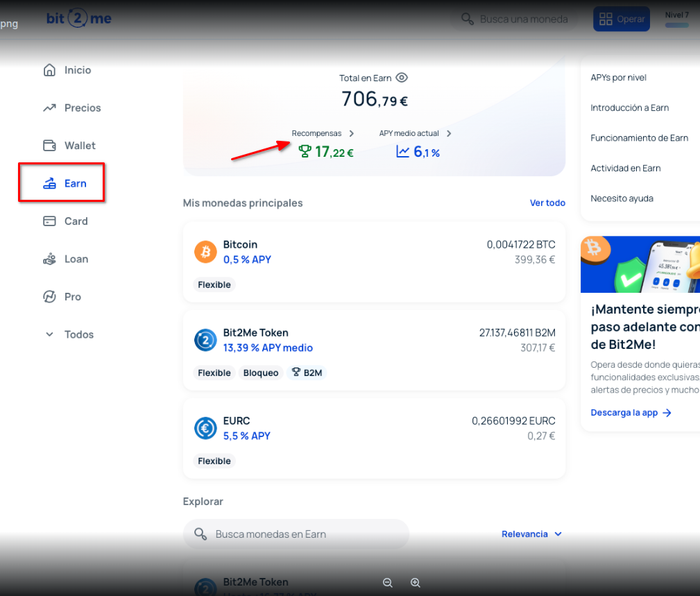The image size is (700, 596).
Task: Open the Operar button
Action: pyautogui.click(x=622, y=19)
